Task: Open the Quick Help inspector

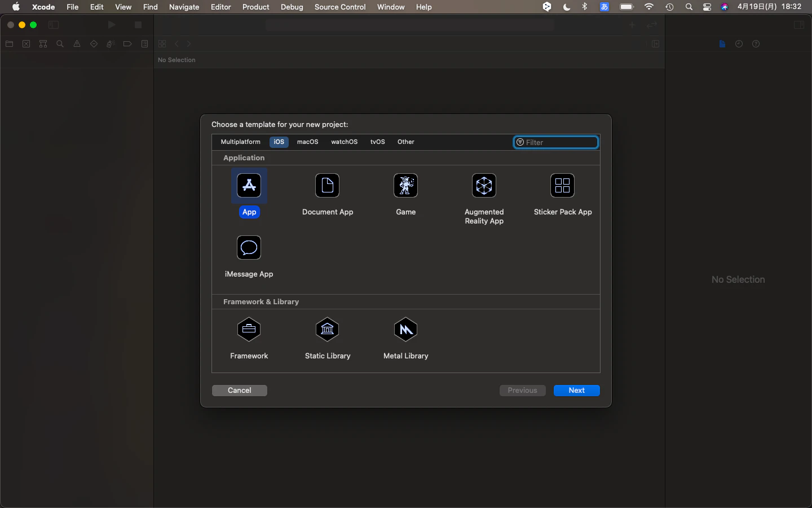Action: (756, 44)
